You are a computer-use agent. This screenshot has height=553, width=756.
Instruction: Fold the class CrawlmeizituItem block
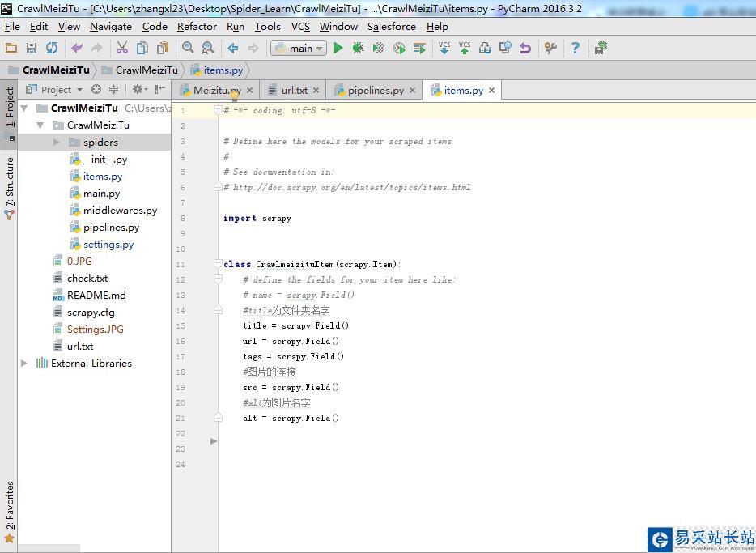pyautogui.click(x=218, y=263)
